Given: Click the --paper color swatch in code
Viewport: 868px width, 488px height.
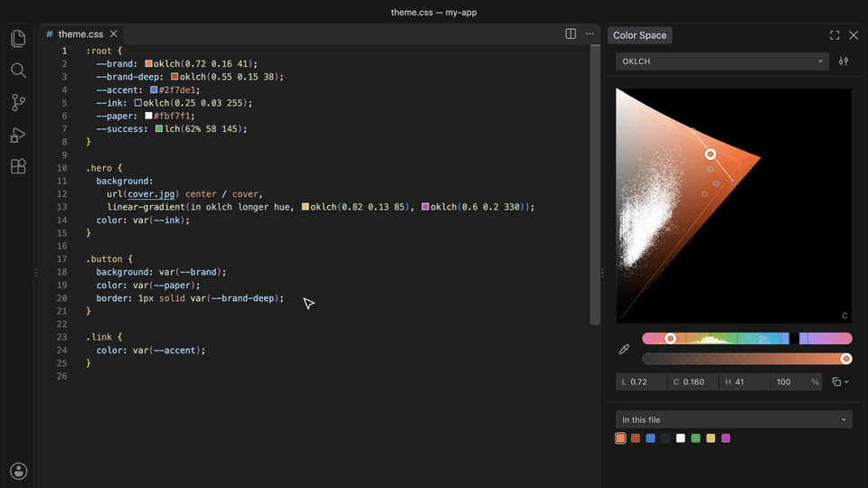Looking at the screenshot, I should pyautogui.click(x=148, y=116).
